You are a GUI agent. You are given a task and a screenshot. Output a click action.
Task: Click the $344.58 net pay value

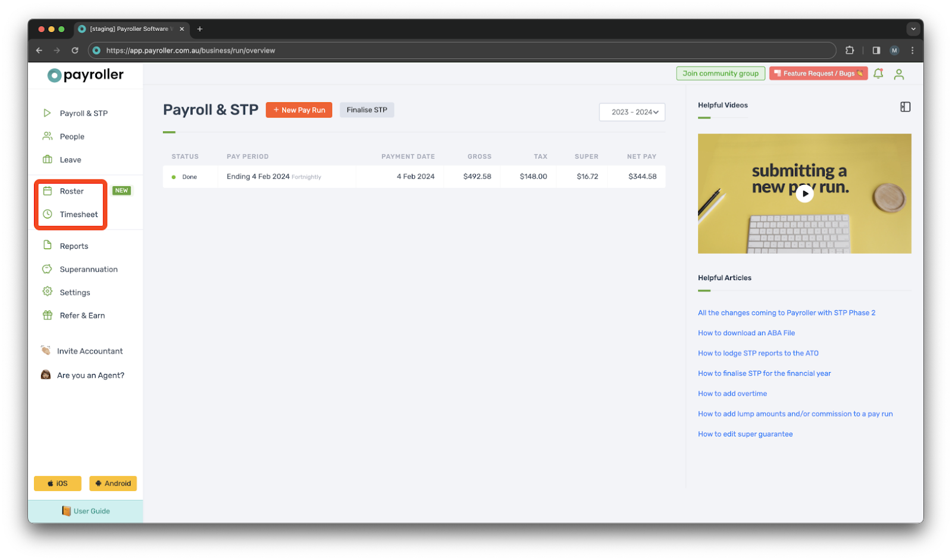pyautogui.click(x=642, y=177)
